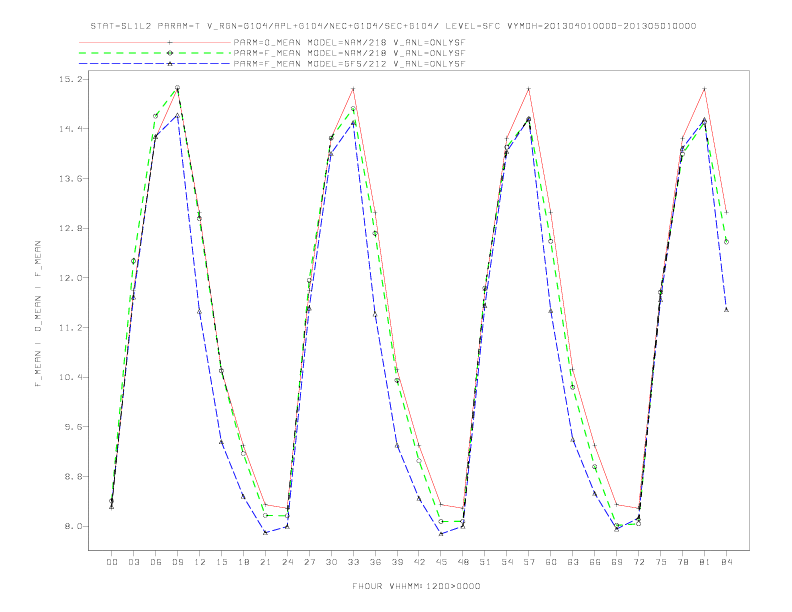
Task: Click the x-axis forecast hour label 69
Action: point(617,562)
